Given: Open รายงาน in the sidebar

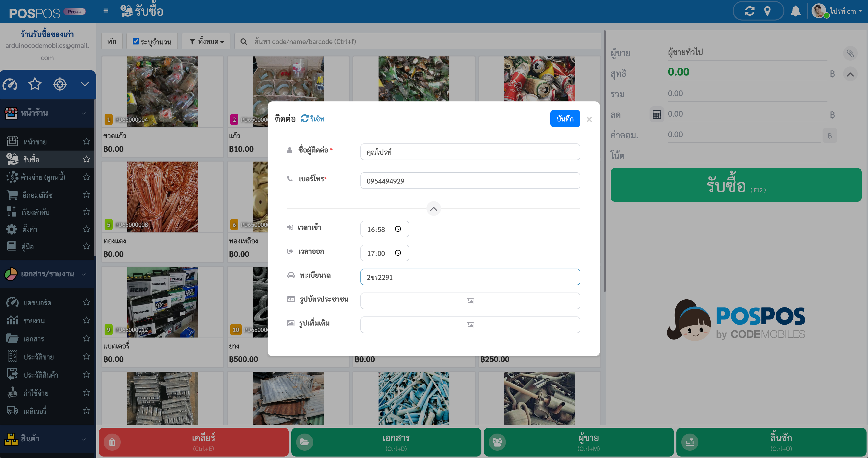Looking at the screenshot, I should (34, 320).
